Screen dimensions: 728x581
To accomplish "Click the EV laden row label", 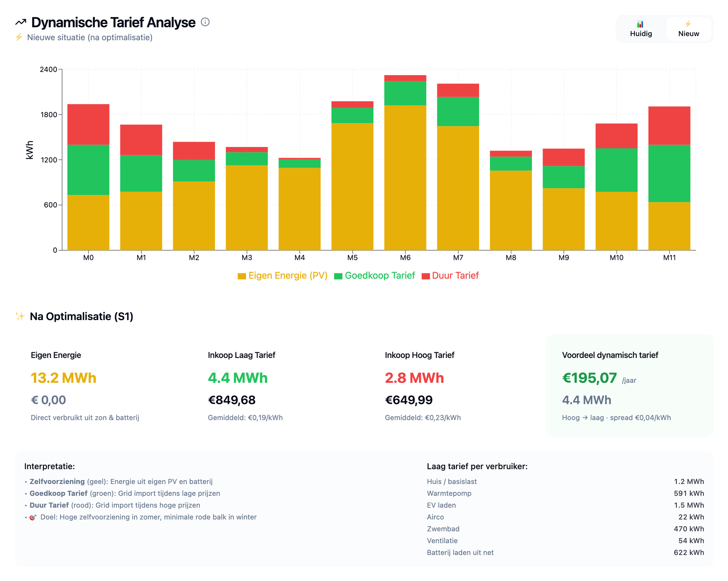I will click(x=441, y=506).
